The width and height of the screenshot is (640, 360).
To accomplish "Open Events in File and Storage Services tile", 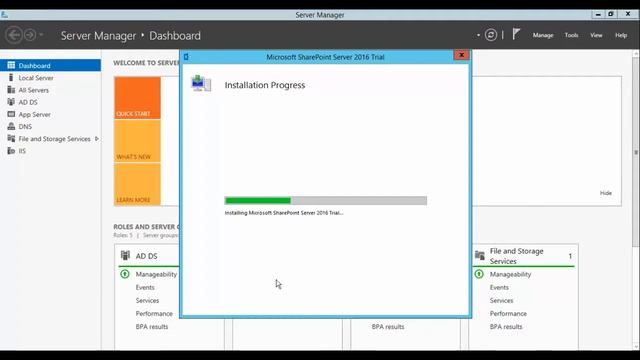I will click(500, 287).
